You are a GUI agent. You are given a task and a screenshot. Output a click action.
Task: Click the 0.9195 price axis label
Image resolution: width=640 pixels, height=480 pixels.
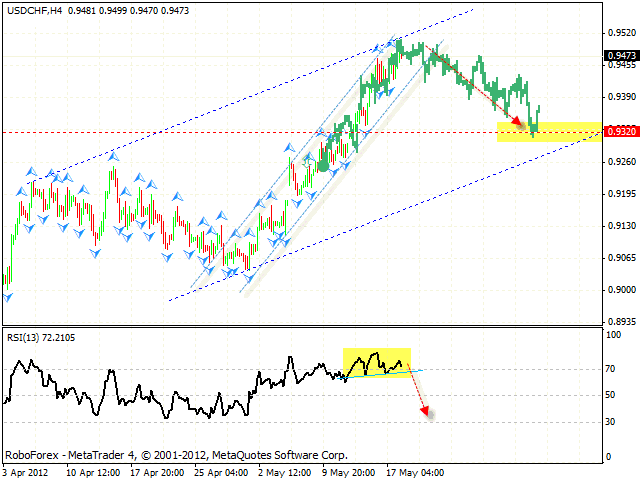(x=621, y=193)
